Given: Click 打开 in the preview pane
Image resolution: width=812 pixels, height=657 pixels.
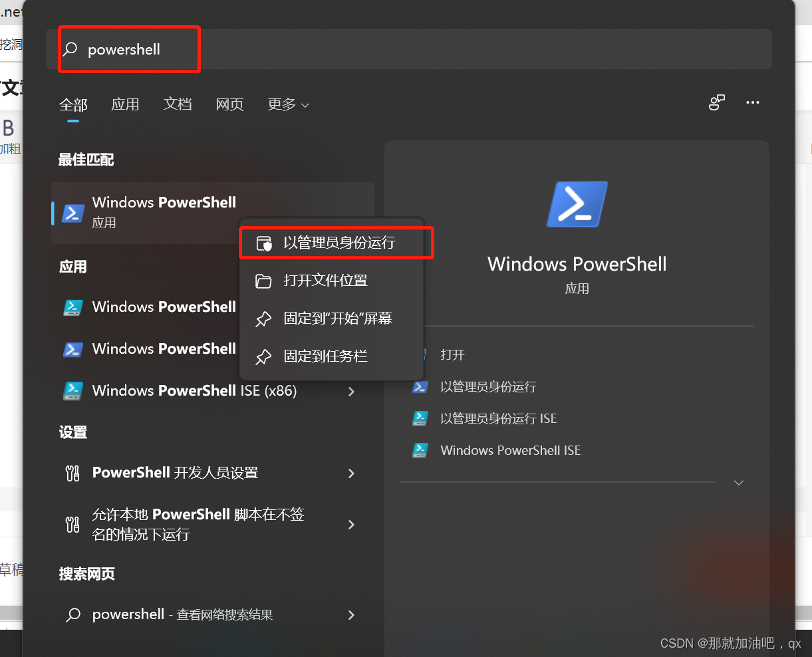Looking at the screenshot, I should [452, 355].
